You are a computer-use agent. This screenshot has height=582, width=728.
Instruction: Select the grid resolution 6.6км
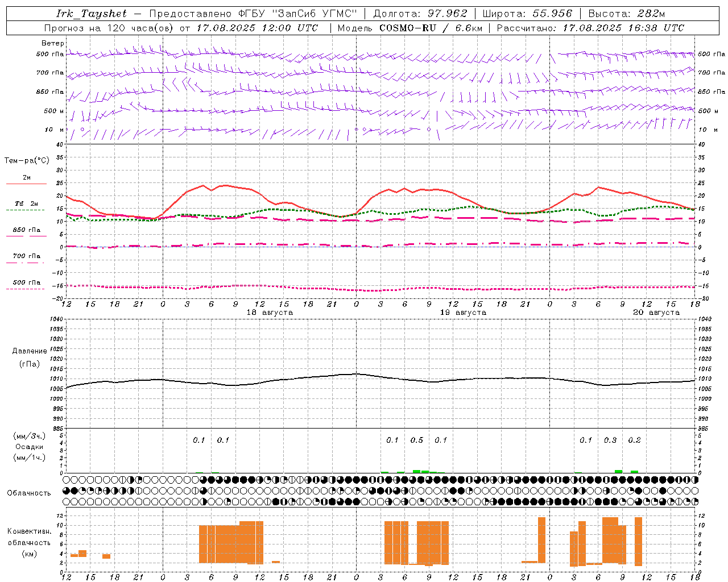coord(468,28)
